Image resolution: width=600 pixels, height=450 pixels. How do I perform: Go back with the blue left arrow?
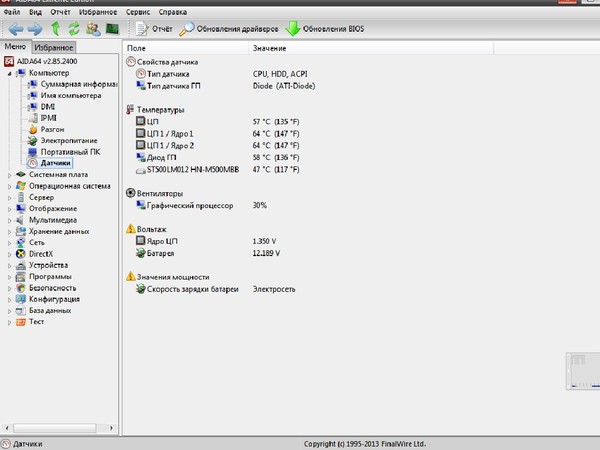[x=16, y=29]
